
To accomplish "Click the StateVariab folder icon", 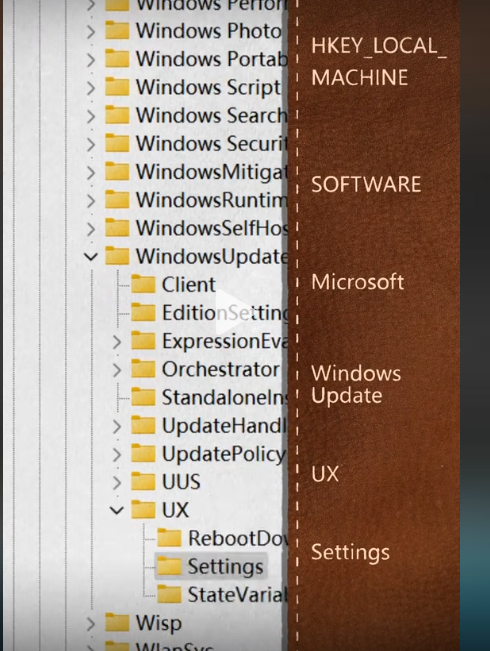I will [x=169, y=595].
